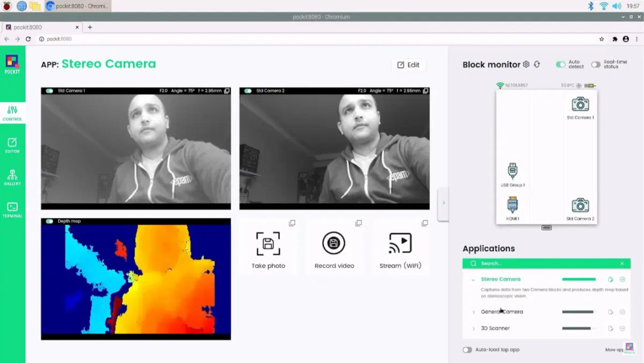Open the browser three-dot menu

[637, 39]
